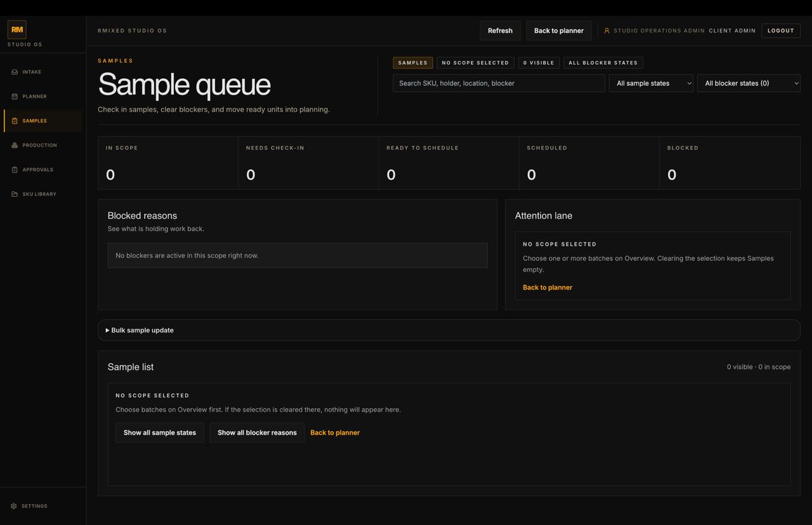Click the Refresh button in the header
812x525 pixels.
[x=500, y=30]
